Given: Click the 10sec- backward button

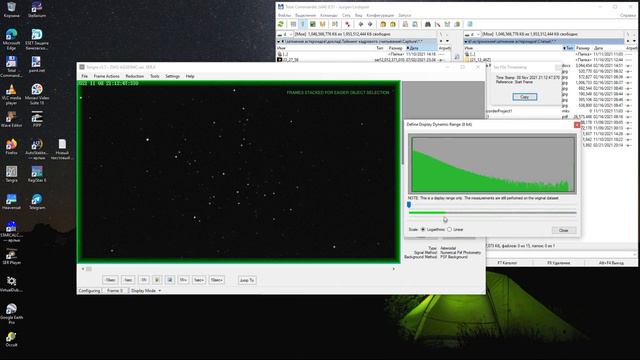Looking at the screenshot, I should [x=110, y=280].
